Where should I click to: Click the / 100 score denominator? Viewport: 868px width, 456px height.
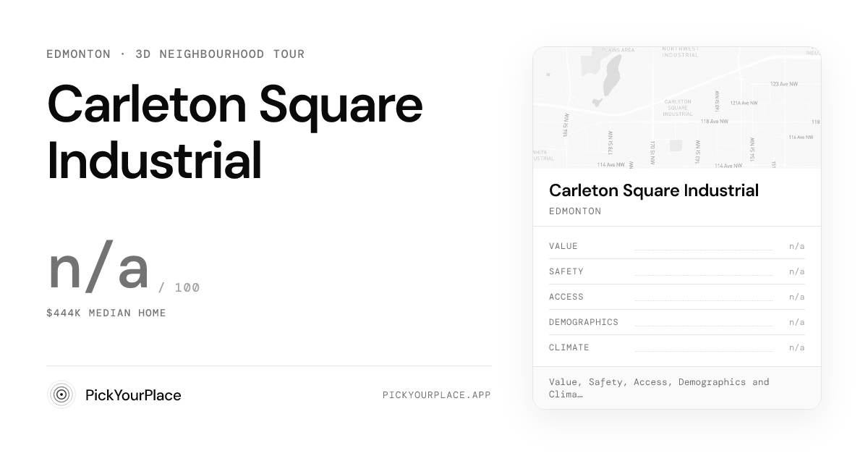click(179, 287)
